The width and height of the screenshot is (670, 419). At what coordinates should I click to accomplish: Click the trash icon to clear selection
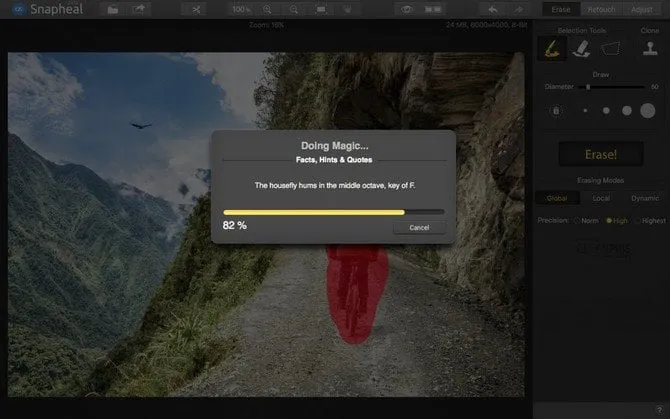(556, 111)
